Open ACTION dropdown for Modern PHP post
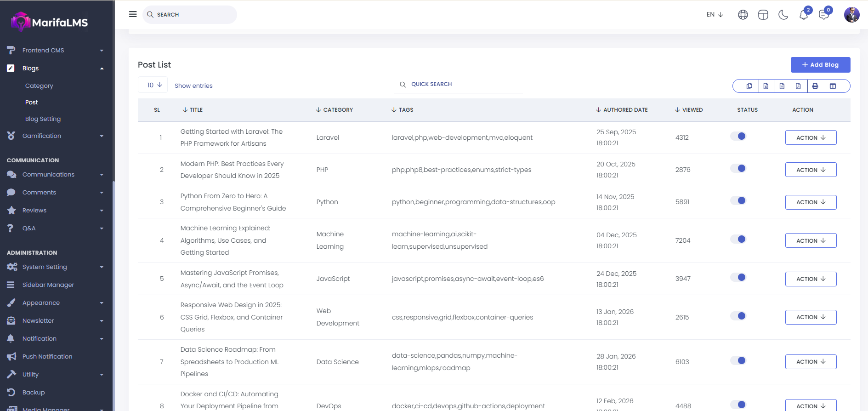 [x=811, y=170]
